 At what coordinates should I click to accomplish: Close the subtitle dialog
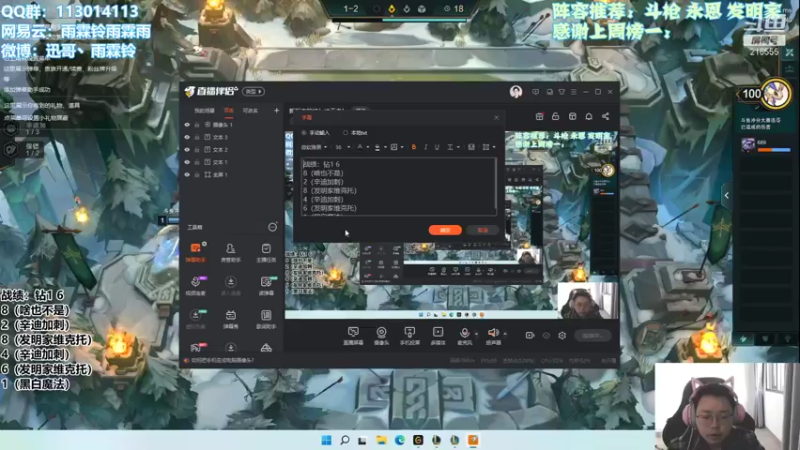click(x=496, y=117)
